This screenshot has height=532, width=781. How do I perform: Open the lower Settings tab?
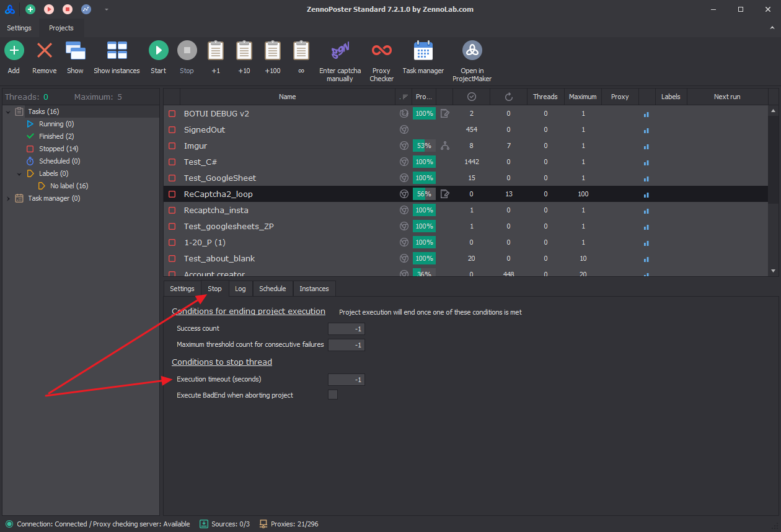(182, 289)
